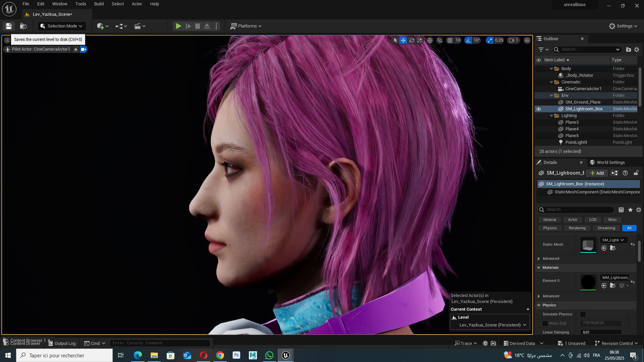Click the MM_Lightroom material swatch thumbnail
The height and width of the screenshot is (362, 644).
pyautogui.click(x=588, y=282)
